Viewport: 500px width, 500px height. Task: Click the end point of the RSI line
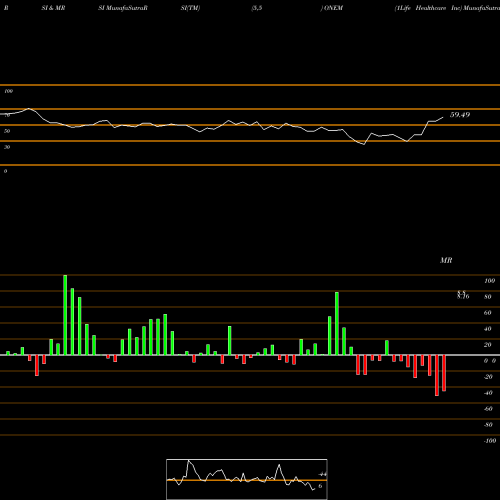coord(443,117)
